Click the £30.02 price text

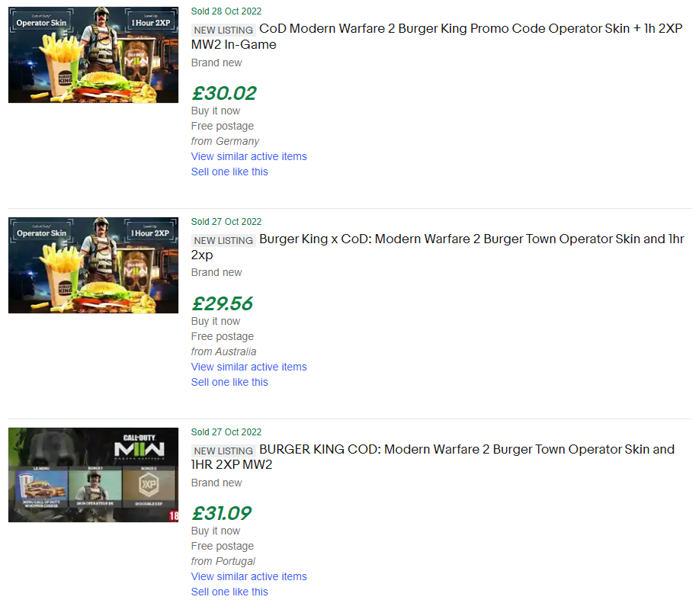223,92
